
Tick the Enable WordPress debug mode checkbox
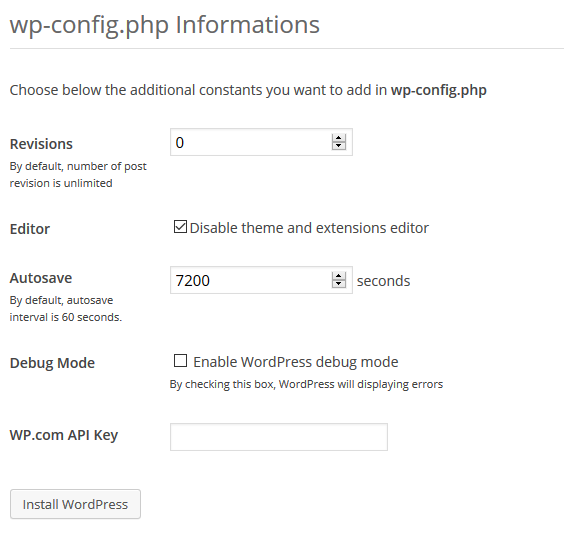pyautogui.click(x=180, y=361)
